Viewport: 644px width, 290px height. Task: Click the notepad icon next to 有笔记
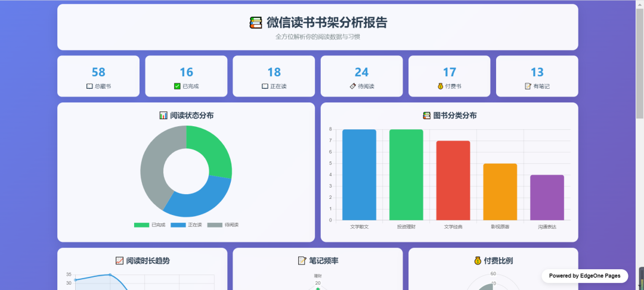[x=528, y=86]
